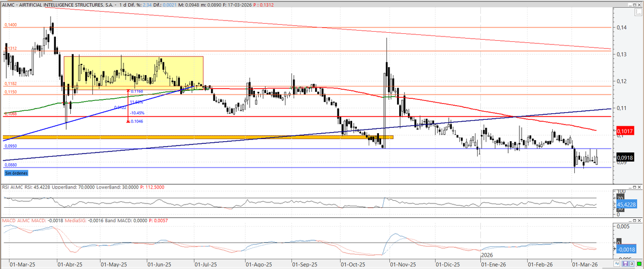The width and height of the screenshot is (644, 269).
Task: Click the RSI value tag 45,4228
Action: pos(626,205)
